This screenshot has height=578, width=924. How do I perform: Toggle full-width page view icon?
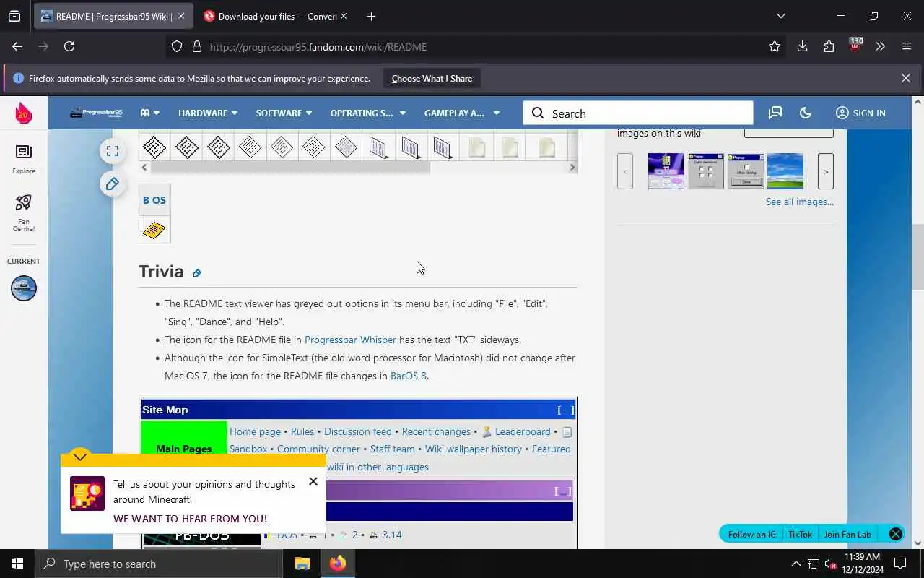click(113, 151)
